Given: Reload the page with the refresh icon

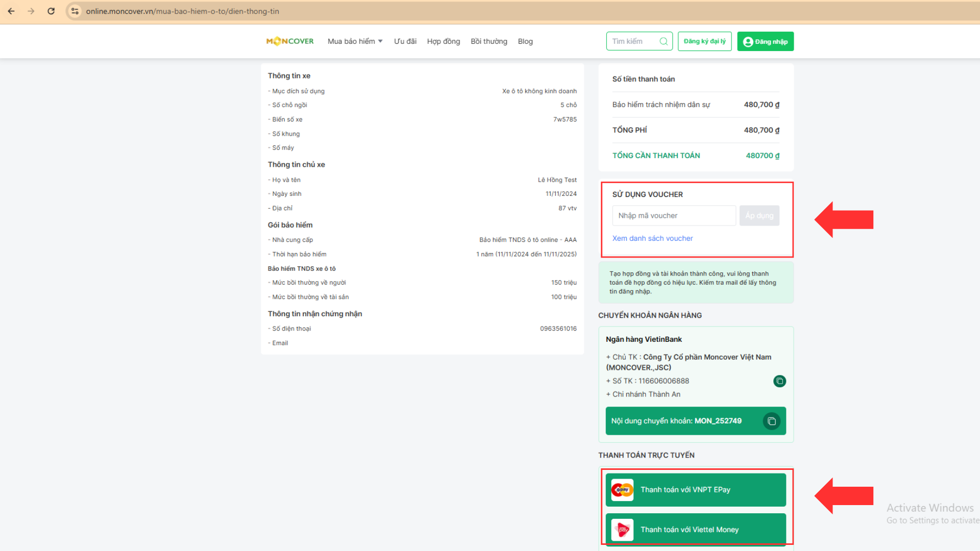Looking at the screenshot, I should click(51, 11).
